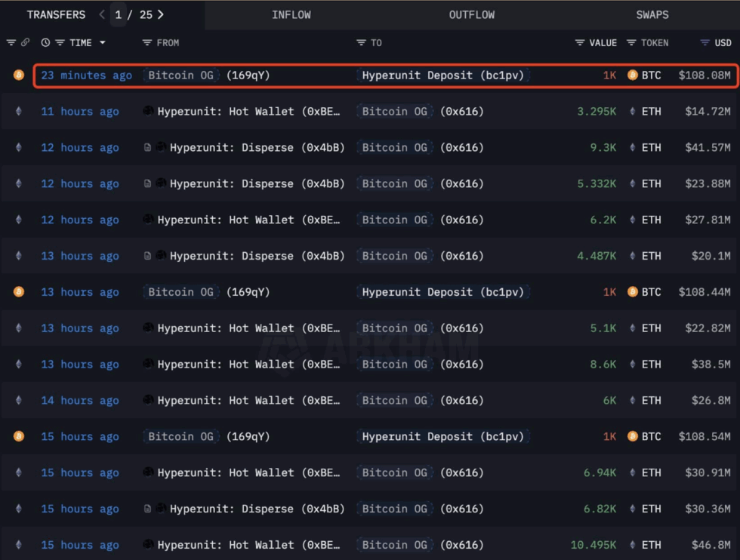Viewport: 740px width, 560px height.
Task: Open the 11 hours ago transaction link
Action: [x=80, y=112]
